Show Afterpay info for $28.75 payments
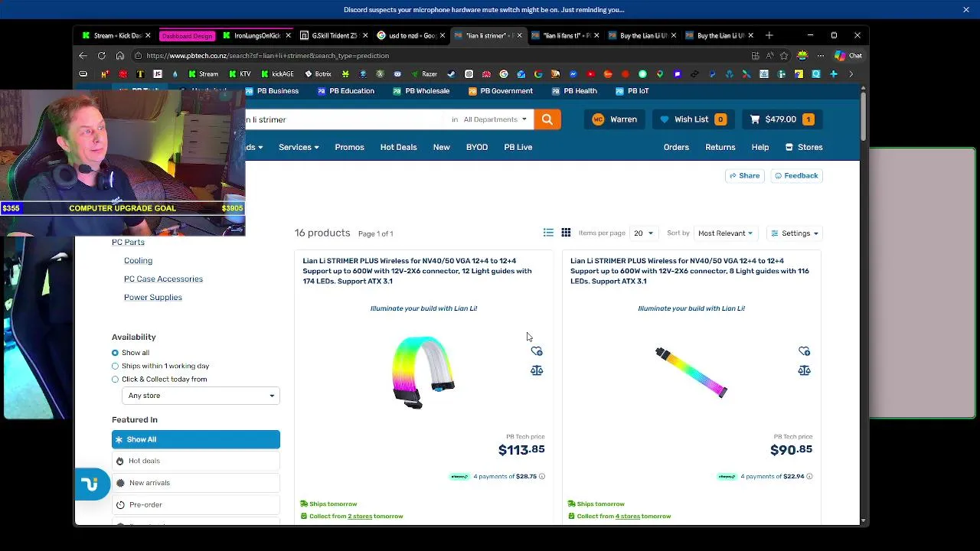 click(x=541, y=476)
